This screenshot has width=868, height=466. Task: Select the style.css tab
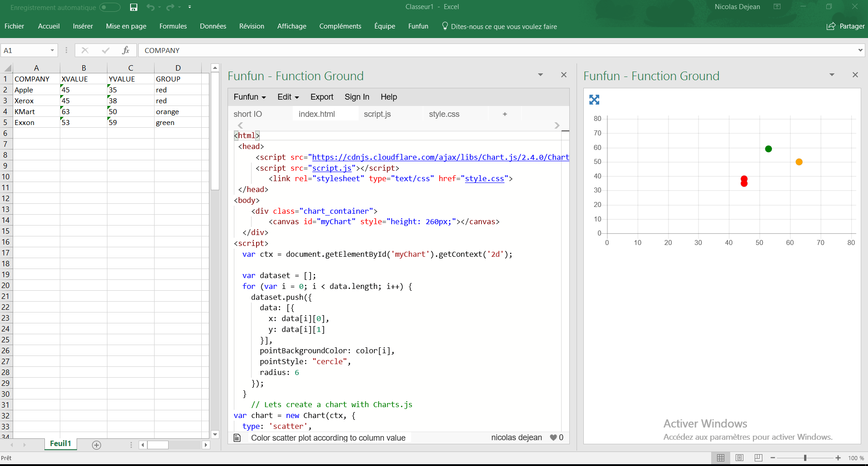[456, 114]
